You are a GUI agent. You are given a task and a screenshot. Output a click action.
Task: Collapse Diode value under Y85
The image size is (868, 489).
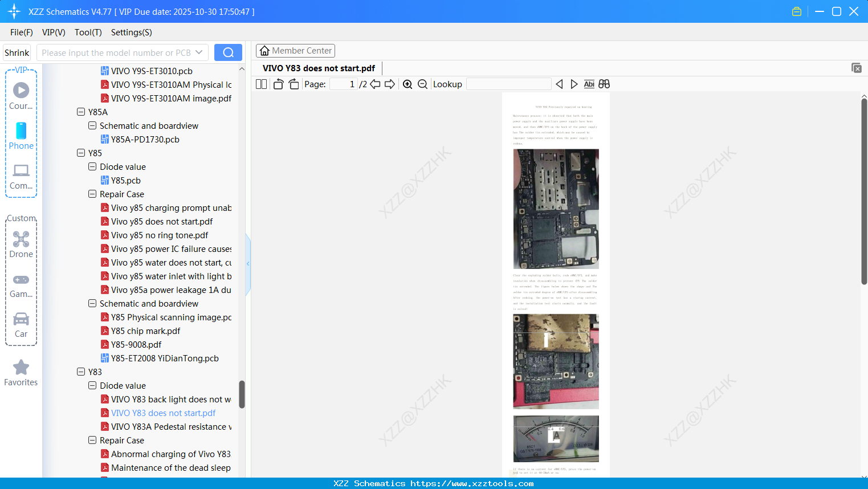[x=92, y=166]
